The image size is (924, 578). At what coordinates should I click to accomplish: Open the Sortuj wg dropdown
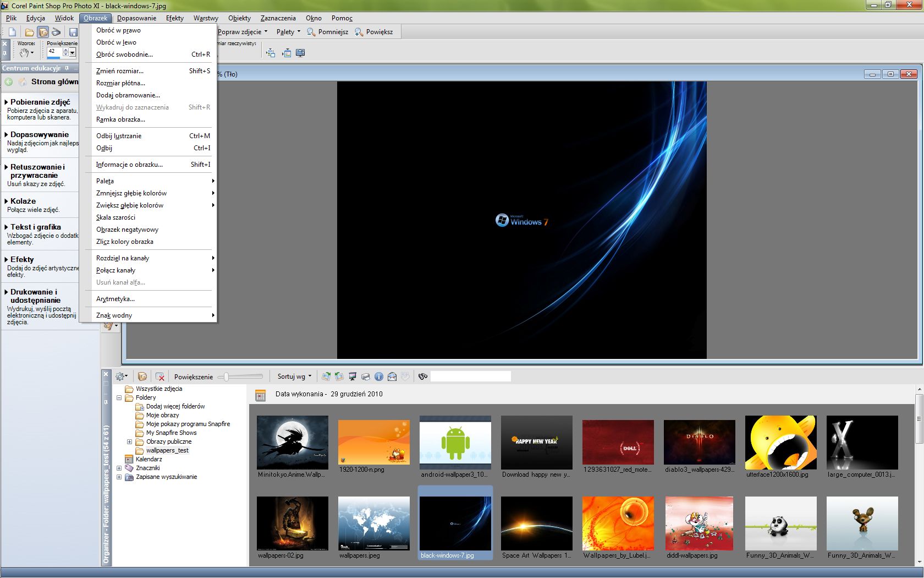pos(294,377)
